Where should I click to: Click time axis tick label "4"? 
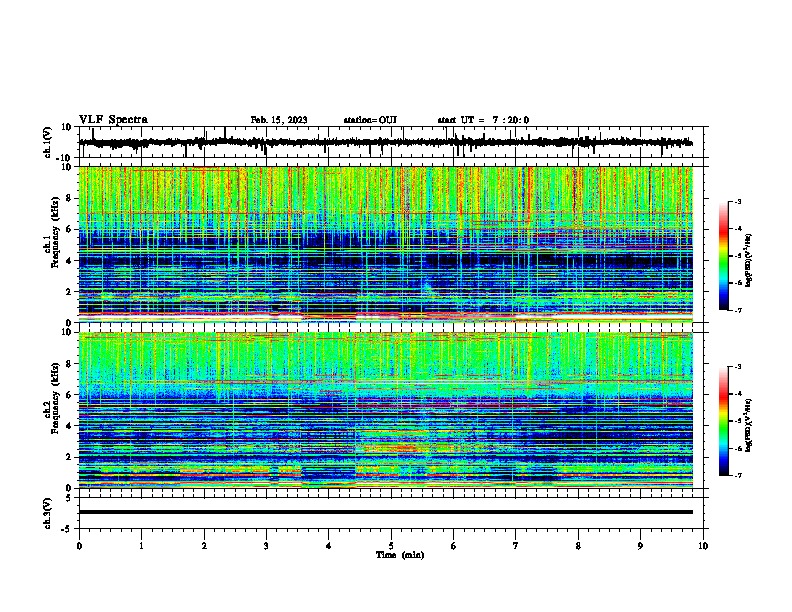coord(329,546)
